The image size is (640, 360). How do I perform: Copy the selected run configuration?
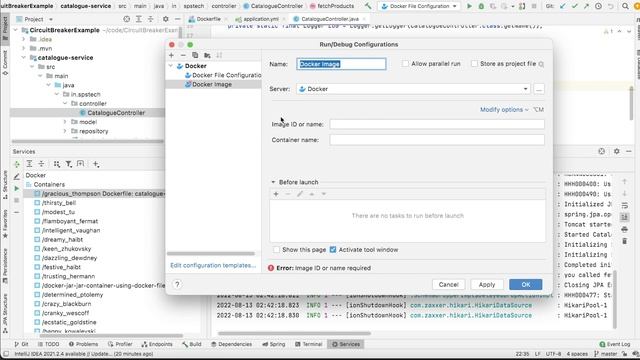point(195,55)
